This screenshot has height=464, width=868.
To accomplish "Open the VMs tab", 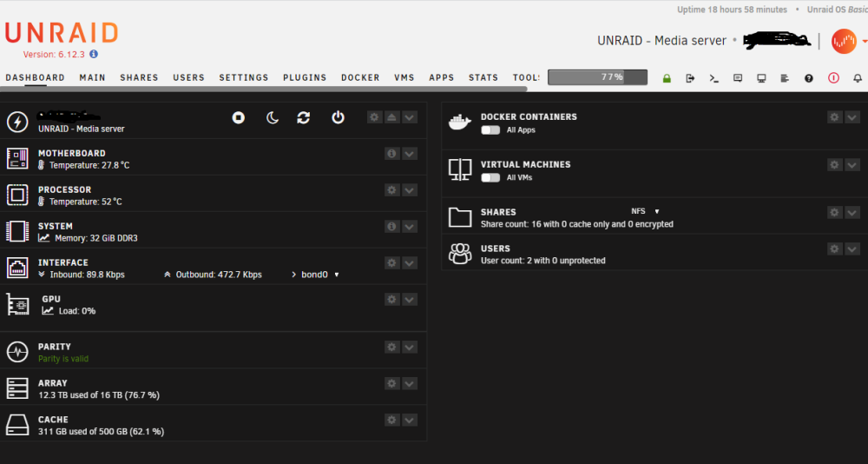I will [404, 77].
